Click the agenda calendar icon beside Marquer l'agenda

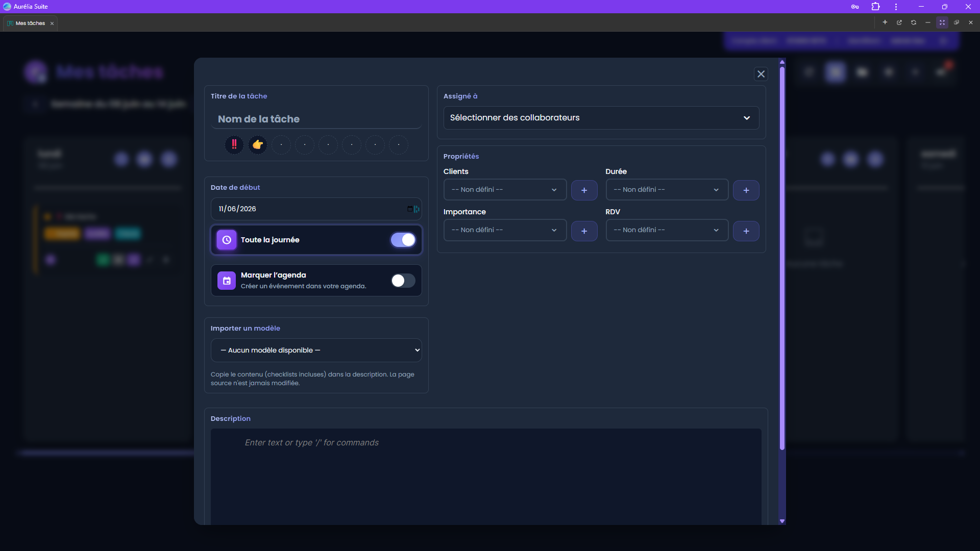227,281
